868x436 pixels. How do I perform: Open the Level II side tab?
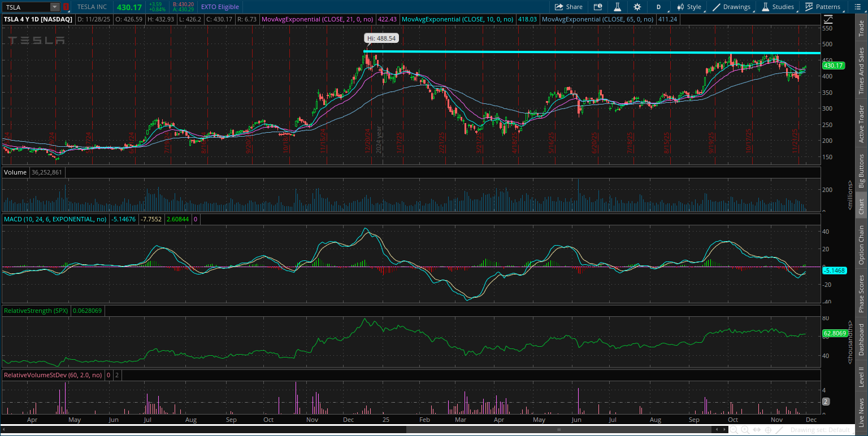[861, 377]
